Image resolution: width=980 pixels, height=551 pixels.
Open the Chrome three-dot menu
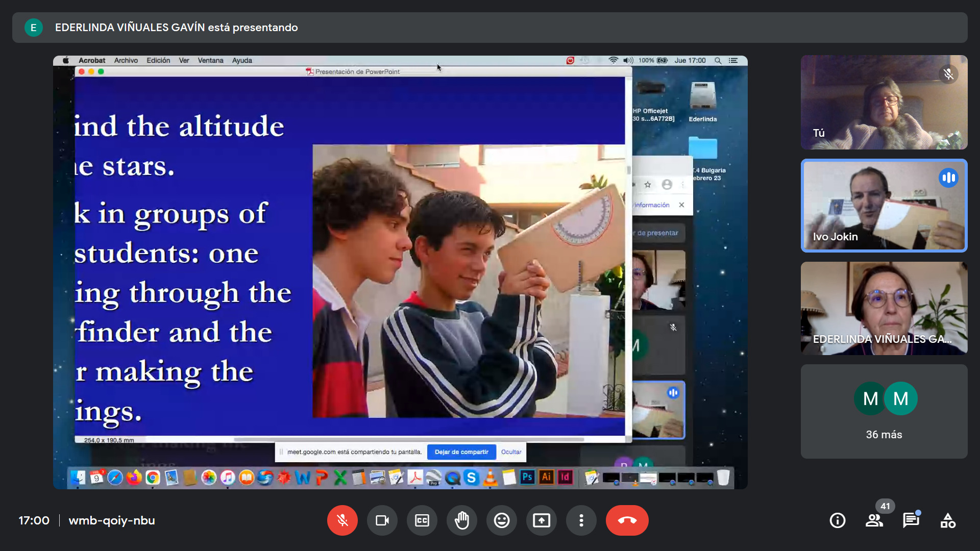682,185
